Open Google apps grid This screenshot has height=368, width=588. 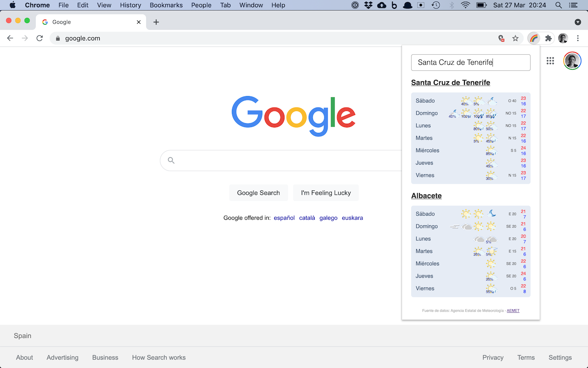(550, 61)
